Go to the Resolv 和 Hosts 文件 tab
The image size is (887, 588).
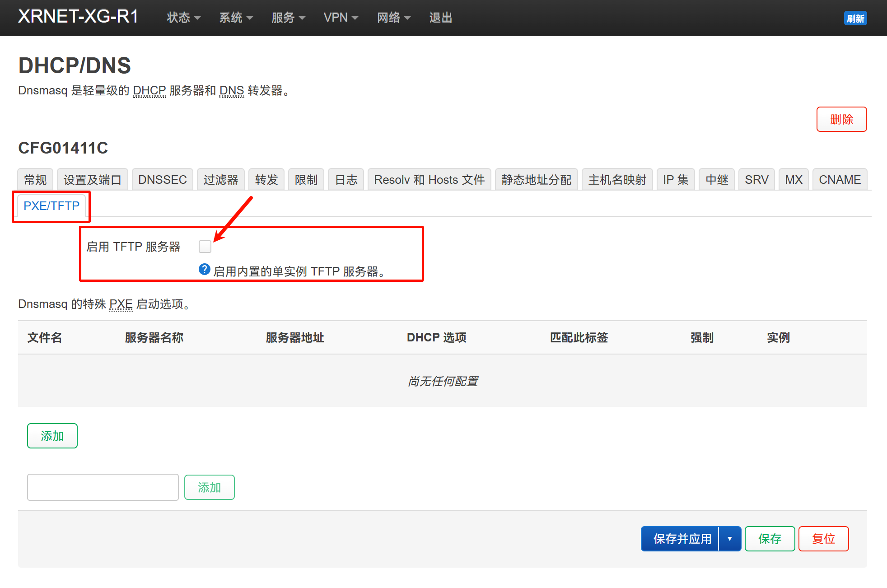tap(429, 180)
